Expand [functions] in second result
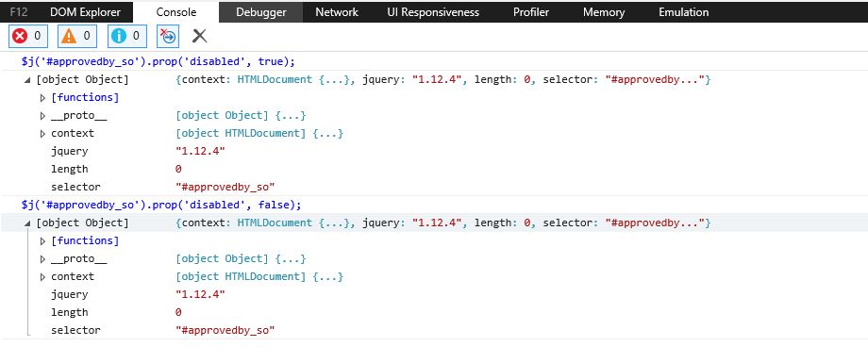This screenshot has height=363, width=868. coord(42,241)
